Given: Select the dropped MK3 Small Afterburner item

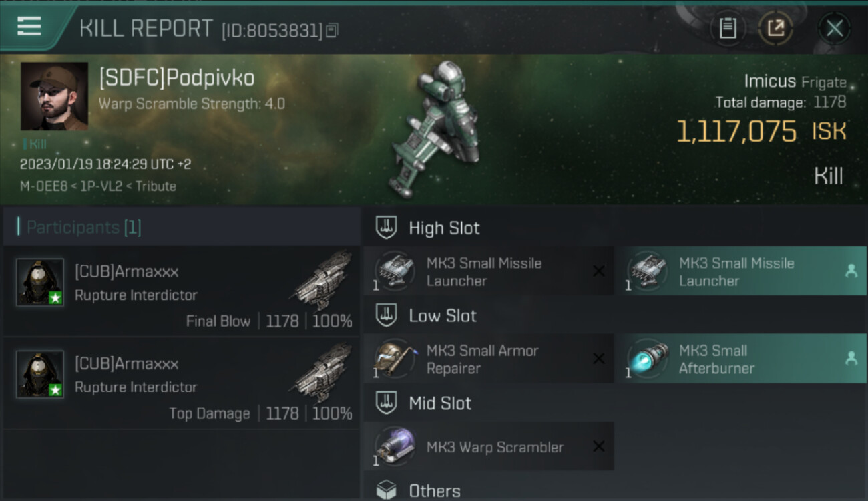Looking at the screenshot, I should (742, 359).
